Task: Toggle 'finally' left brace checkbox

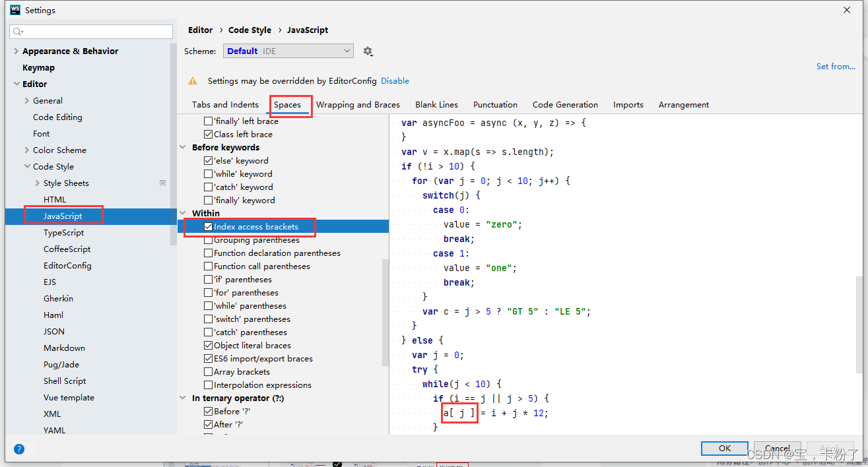Action: pos(209,121)
